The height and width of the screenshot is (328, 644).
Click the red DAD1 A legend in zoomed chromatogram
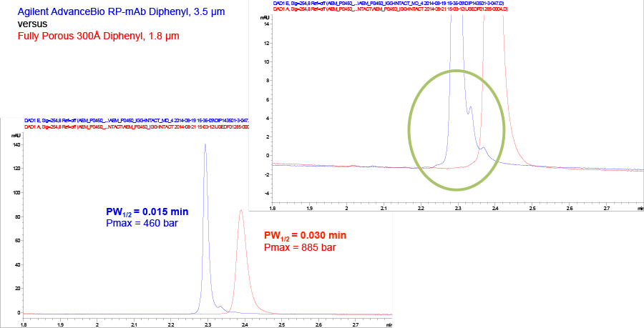386,9
